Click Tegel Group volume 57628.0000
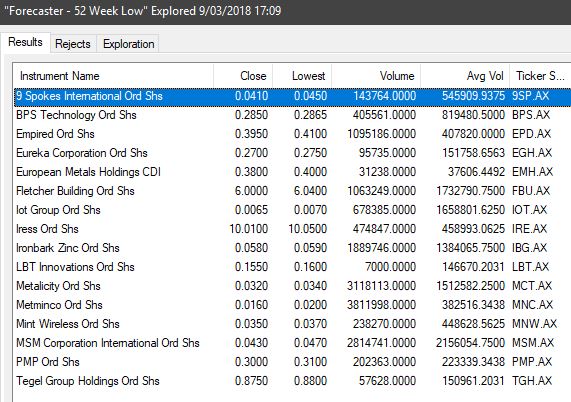Viewport: 571px width, 402px height. (387, 381)
